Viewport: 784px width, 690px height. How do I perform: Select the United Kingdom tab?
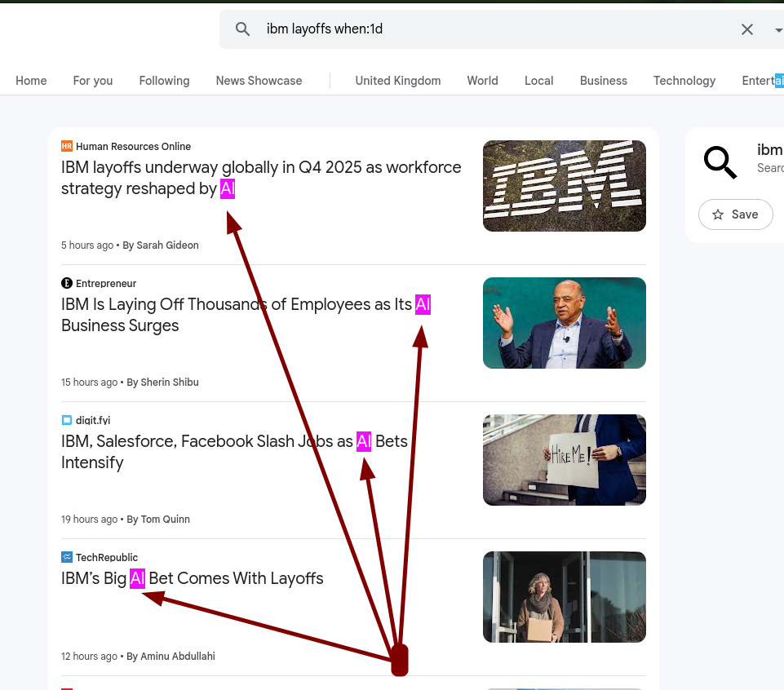coord(397,81)
